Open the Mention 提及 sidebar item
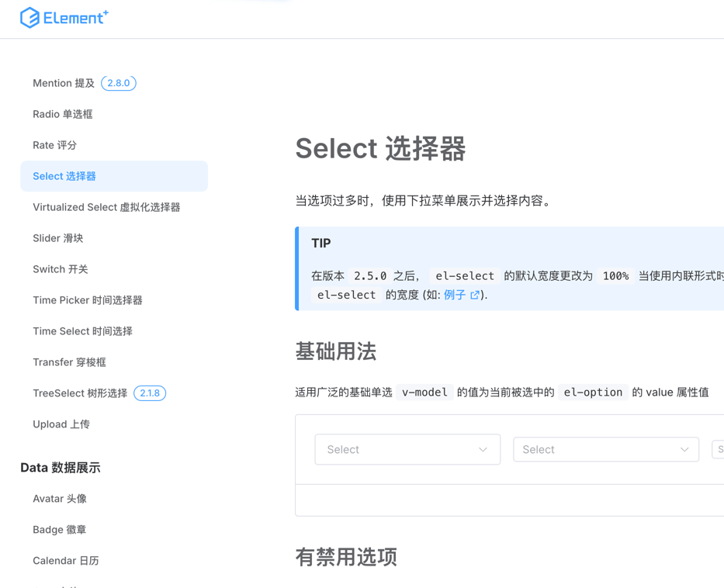The width and height of the screenshot is (724, 588). [63, 83]
